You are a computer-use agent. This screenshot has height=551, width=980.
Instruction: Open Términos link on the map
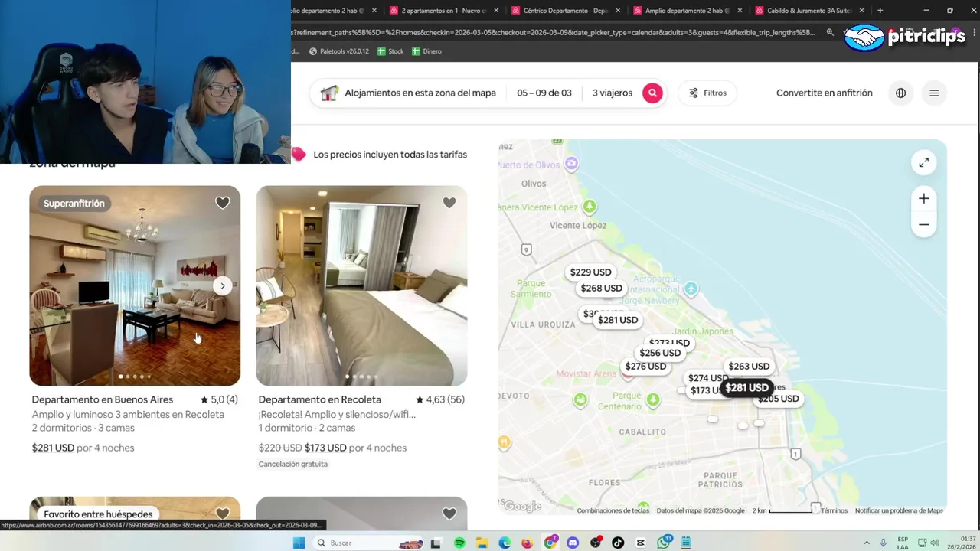pyautogui.click(x=834, y=510)
